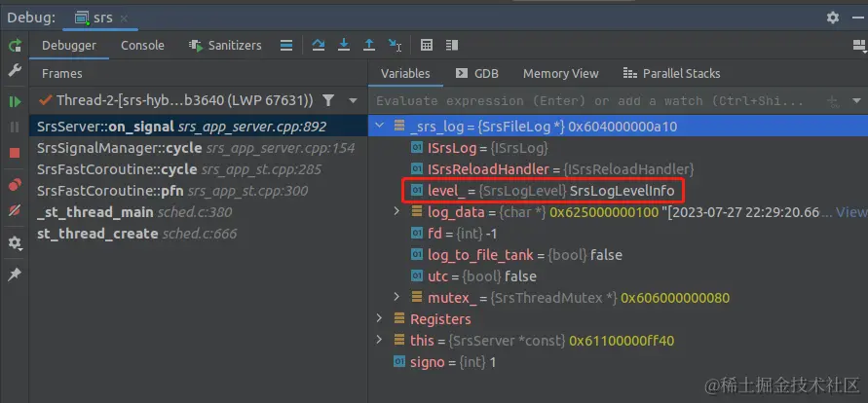868x403 pixels.
Task: Open Debug window settings gear
Action: coord(833,18)
